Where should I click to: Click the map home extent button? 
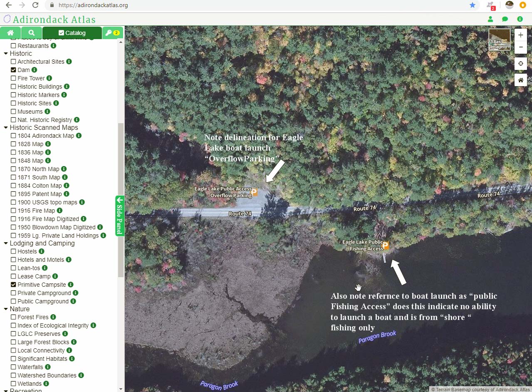520,80
